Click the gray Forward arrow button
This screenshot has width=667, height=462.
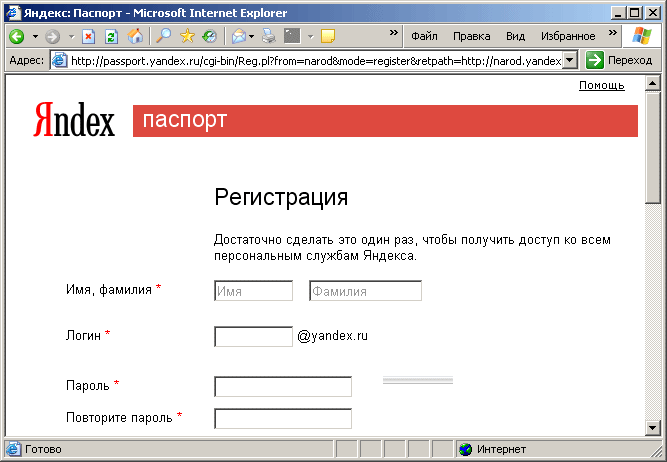coord(52,37)
